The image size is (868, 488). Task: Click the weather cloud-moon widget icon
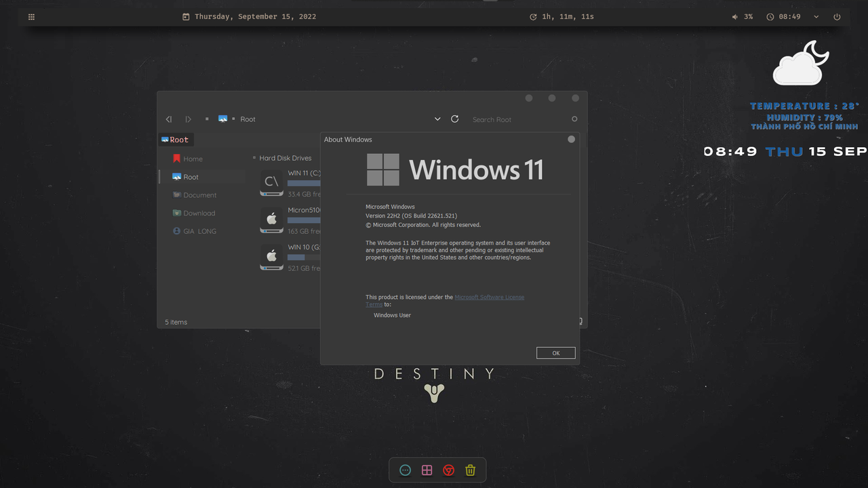(x=801, y=62)
